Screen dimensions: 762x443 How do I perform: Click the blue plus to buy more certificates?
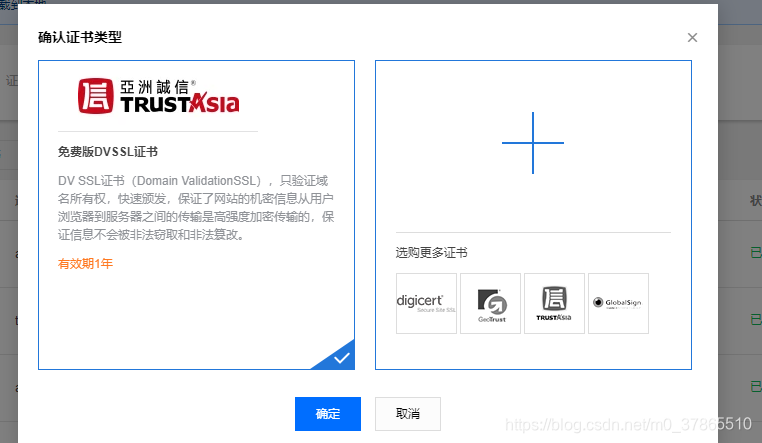[x=533, y=143]
